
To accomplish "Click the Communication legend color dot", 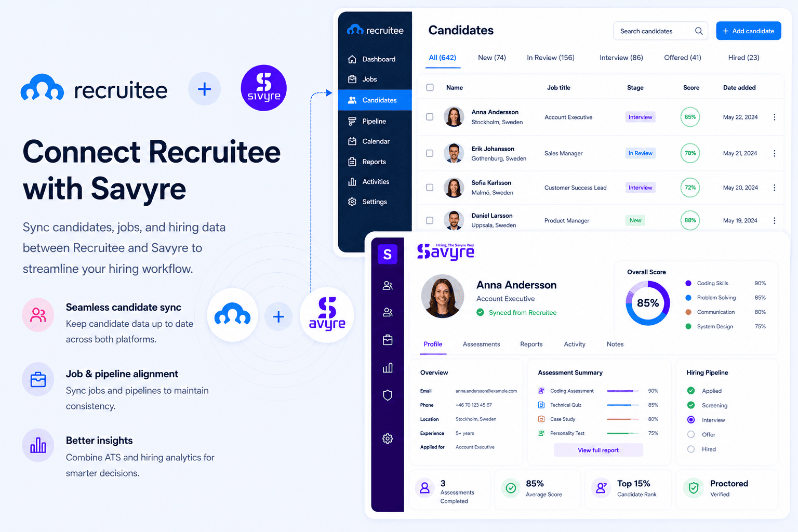I will pos(688,312).
